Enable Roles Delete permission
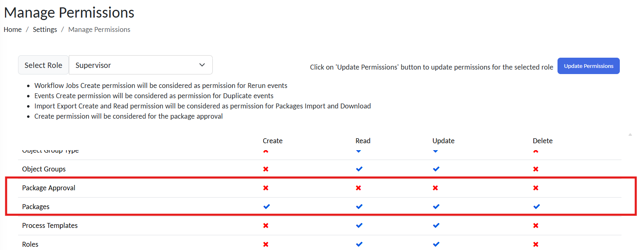Image resolution: width=644 pixels, height=250 pixels. pos(536,244)
